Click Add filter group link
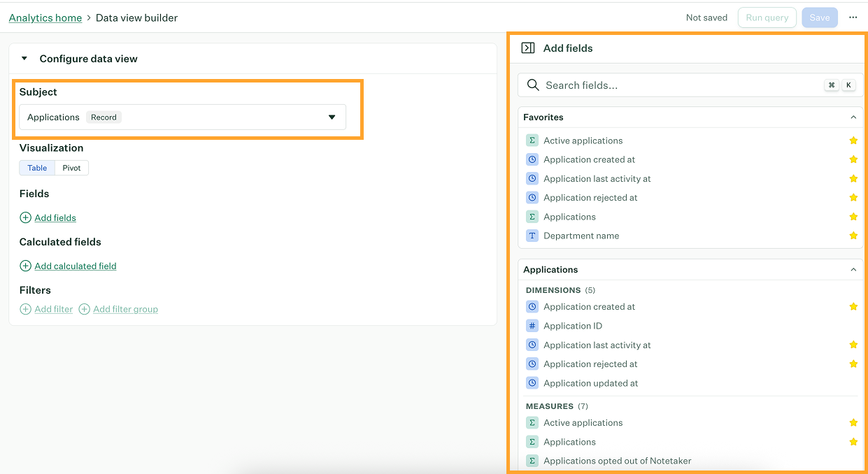 point(126,309)
